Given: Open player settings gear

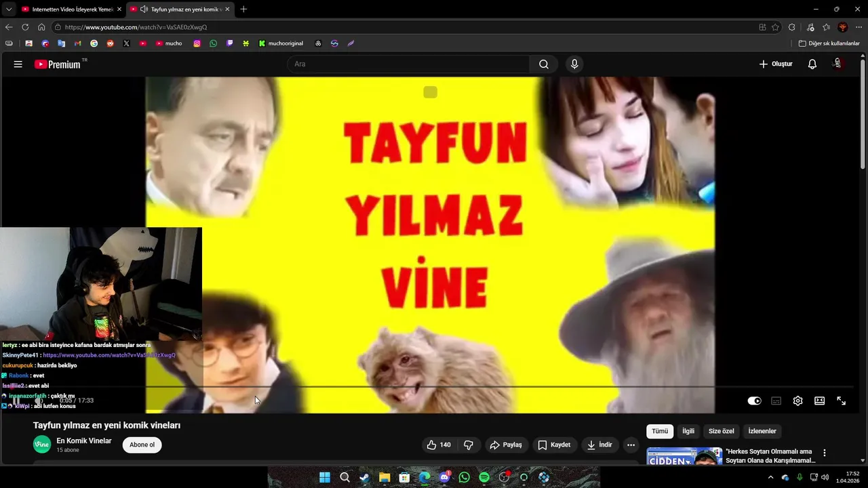Looking at the screenshot, I should coord(797,401).
